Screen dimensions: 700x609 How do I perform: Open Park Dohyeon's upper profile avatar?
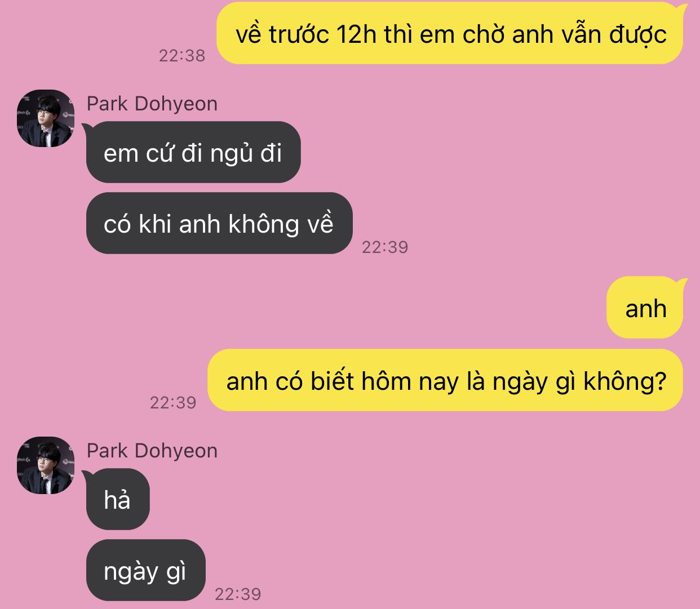[46, 118]
